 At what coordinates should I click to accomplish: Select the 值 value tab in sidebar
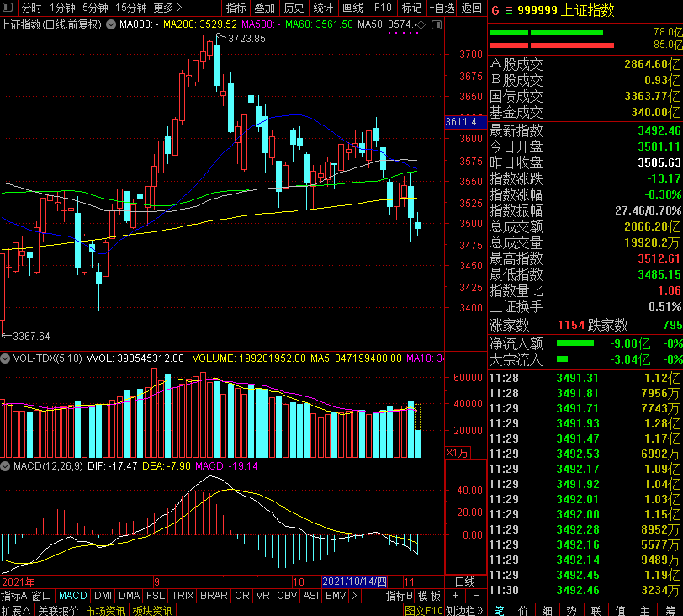[x=620, y=610]
